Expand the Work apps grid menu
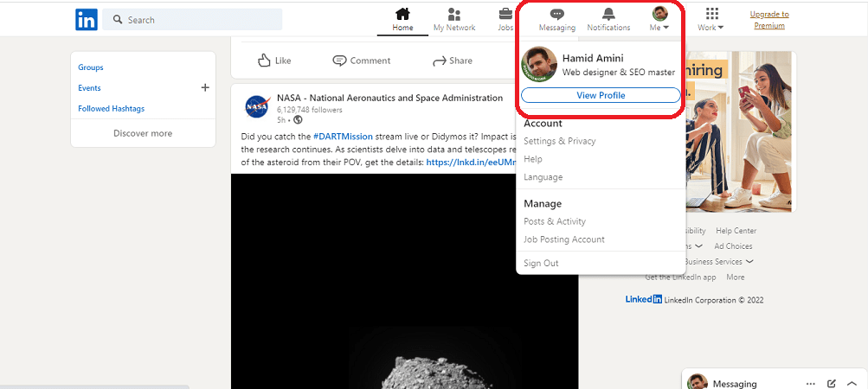 coord(710,20)
